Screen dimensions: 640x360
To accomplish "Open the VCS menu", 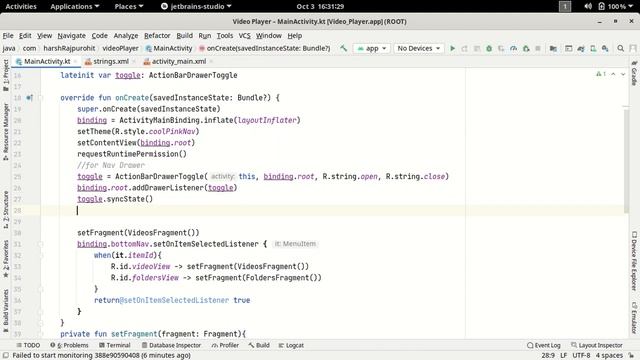I will pos(244,36).
